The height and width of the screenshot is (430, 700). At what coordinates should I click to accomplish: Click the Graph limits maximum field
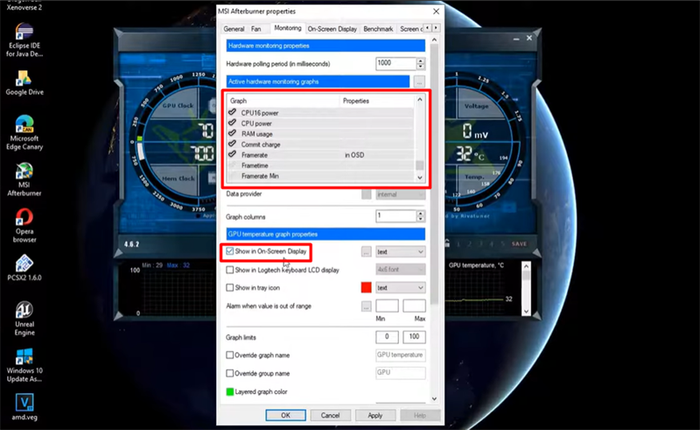tap(414, 337)
